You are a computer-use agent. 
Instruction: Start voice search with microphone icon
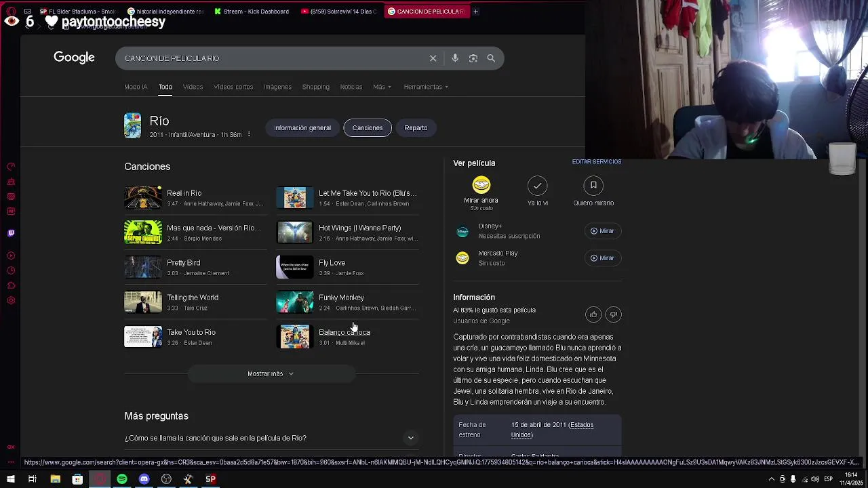(x=455, y=58)
